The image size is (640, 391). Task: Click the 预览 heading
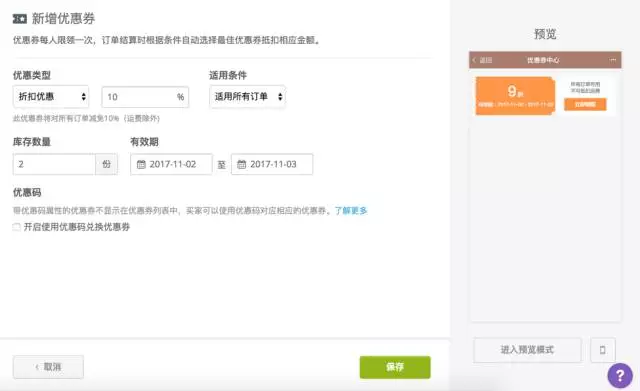pyautogui.click(x=545, y=34)
